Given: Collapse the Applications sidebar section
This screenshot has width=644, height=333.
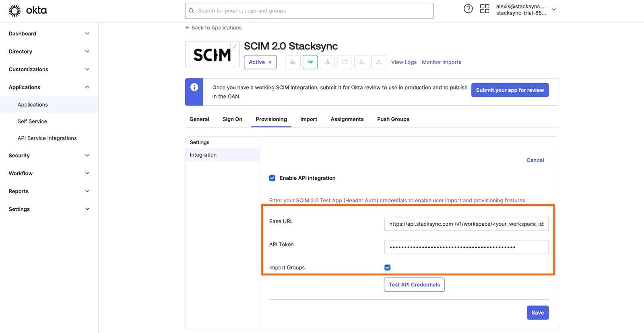Looking at the screenshot, I should pyautogui.click(x=49, y=87).
